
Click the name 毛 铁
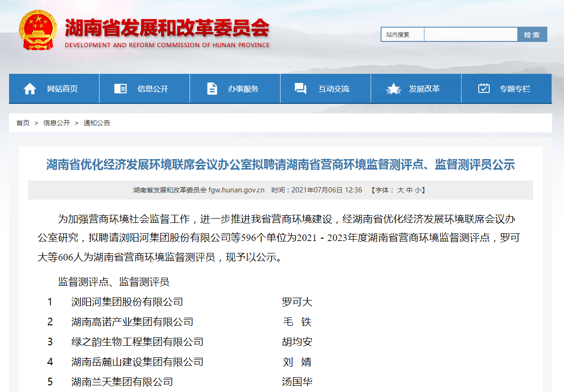pyautogui.click(x=297, y=322)
